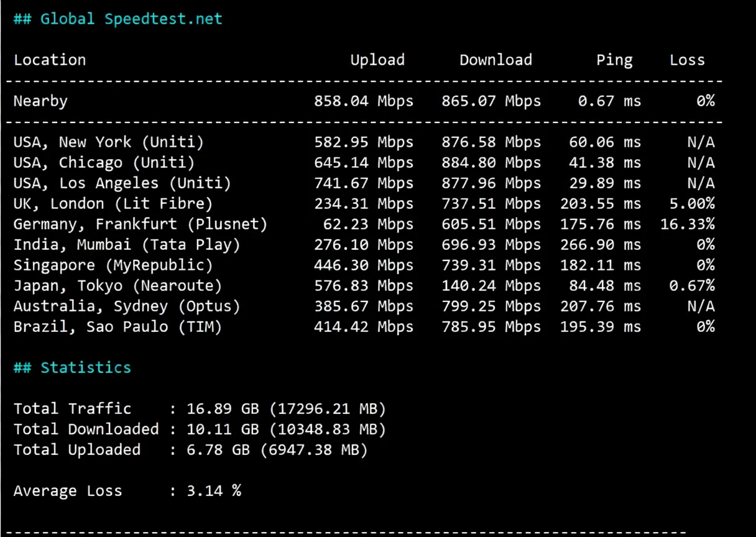Click the Singapore (MyRepublic) entry
Viewport: 756px width, 537px height.
(113, 265)
